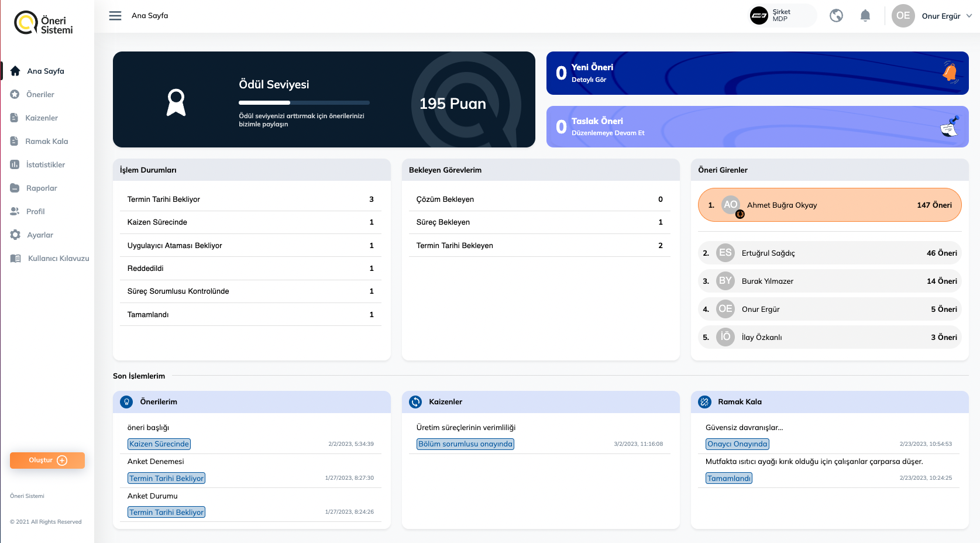The width and height of the screenshot is (980, 543).
Task: Click 'Onur Ergür' row showing 5 Öneri
Action: click(830, 309)
